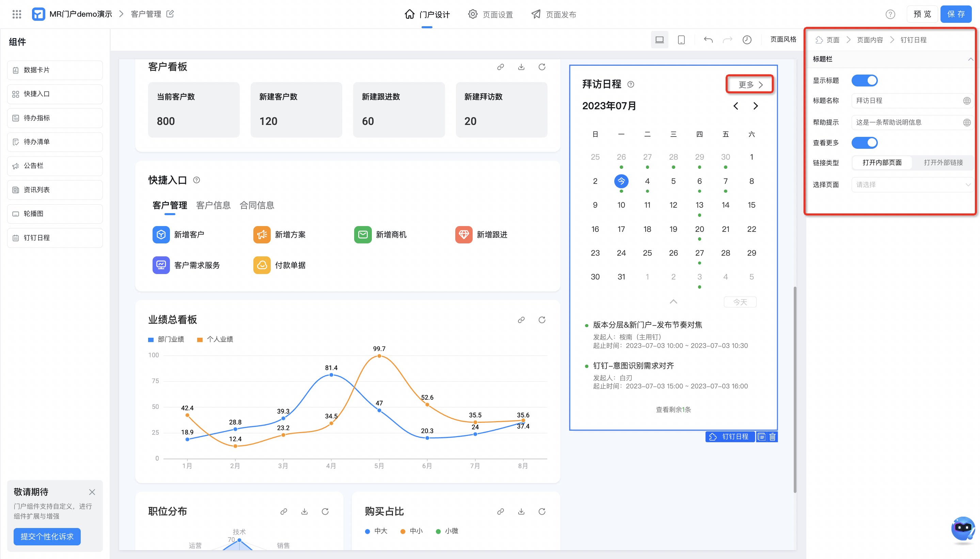Select the 客户信息 tab in 快捷入口
980x559 pixels.
point(213,205)
